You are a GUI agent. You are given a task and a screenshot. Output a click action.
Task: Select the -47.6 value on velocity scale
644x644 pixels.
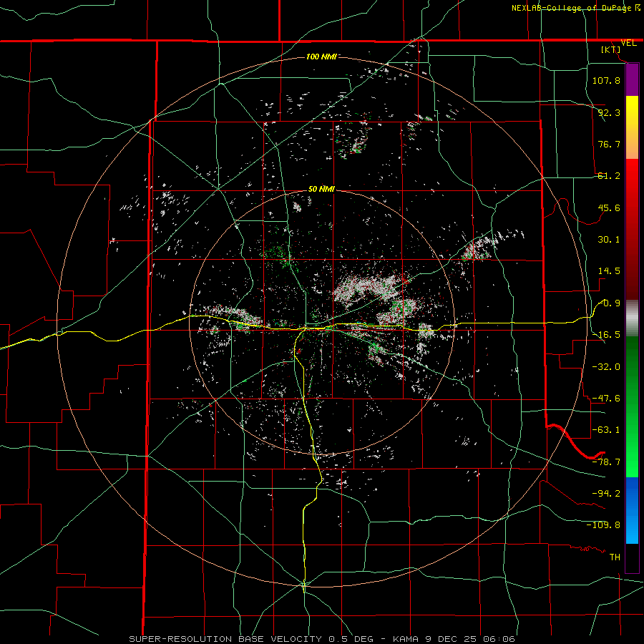coord(606,399)
